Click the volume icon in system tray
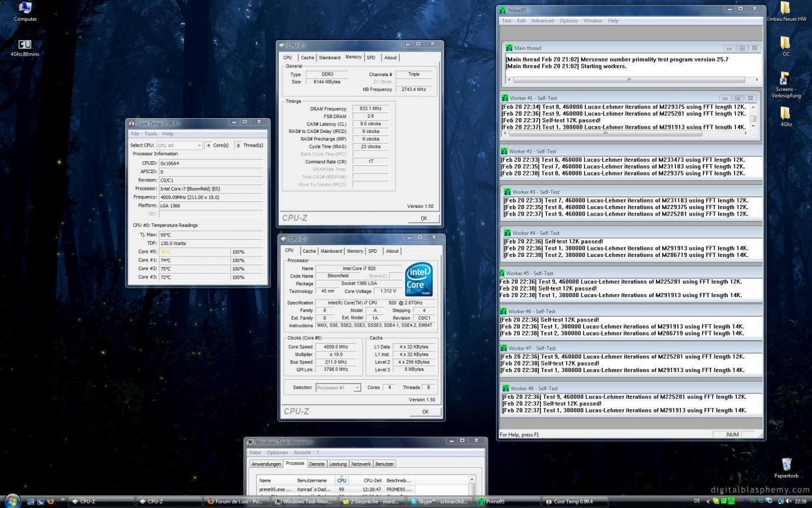 tap(789, 501)
